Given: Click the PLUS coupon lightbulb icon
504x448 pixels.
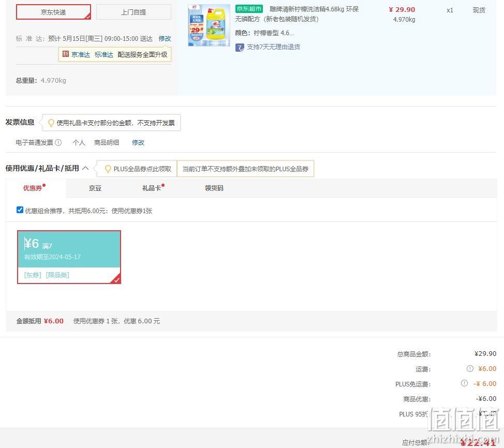Looking at the screenshot, I should pyautogui.click(x=108, y=169).
